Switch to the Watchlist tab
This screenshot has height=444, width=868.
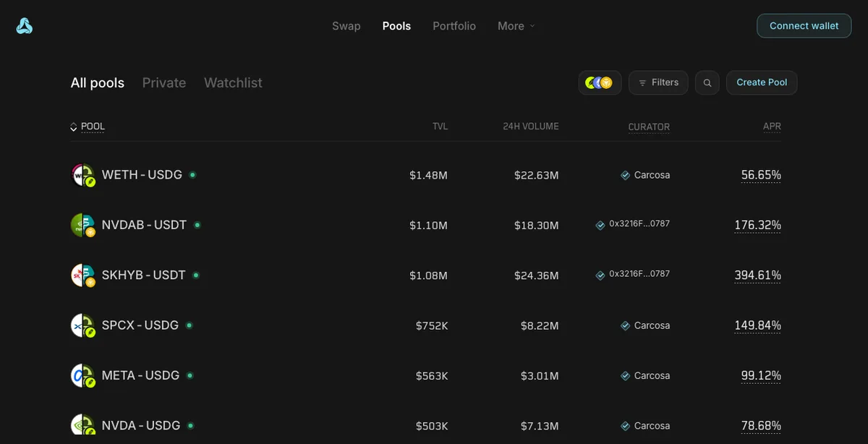(x=233, y=83)
